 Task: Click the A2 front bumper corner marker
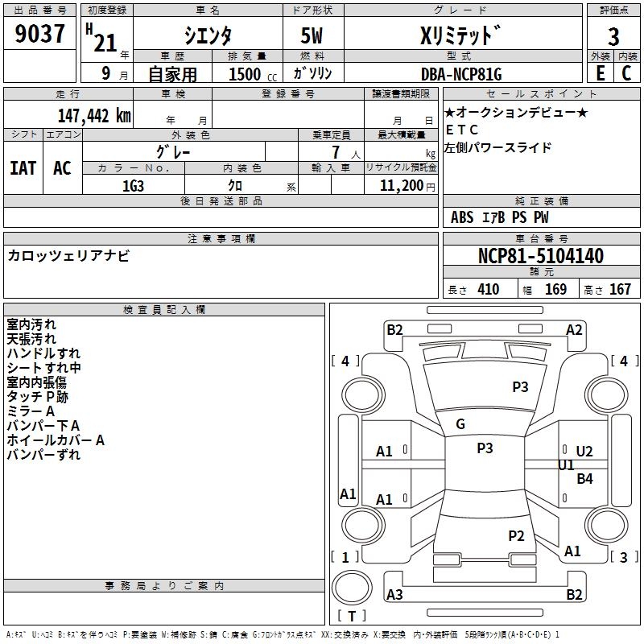(x=574, y=330)
